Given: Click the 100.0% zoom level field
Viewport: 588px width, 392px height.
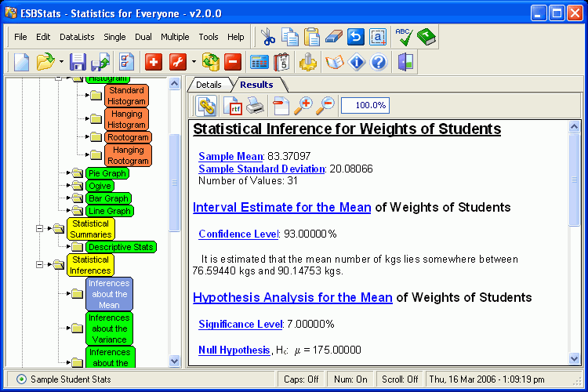Looking at the screenshot, I should pos(365,105).
